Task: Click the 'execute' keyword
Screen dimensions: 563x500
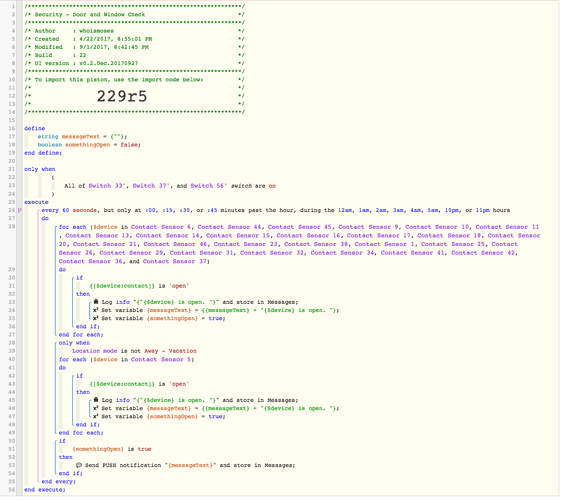Action: click(x=36, y=202)
